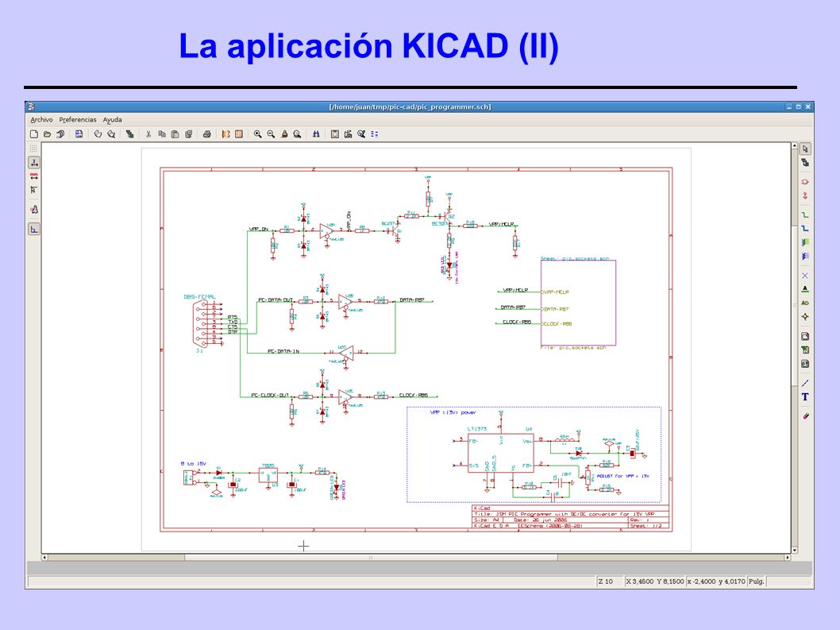The width and height of the screenshot is (840, 630).
Task: Launch the library editor icon
Action: click(x=98, y=134)
